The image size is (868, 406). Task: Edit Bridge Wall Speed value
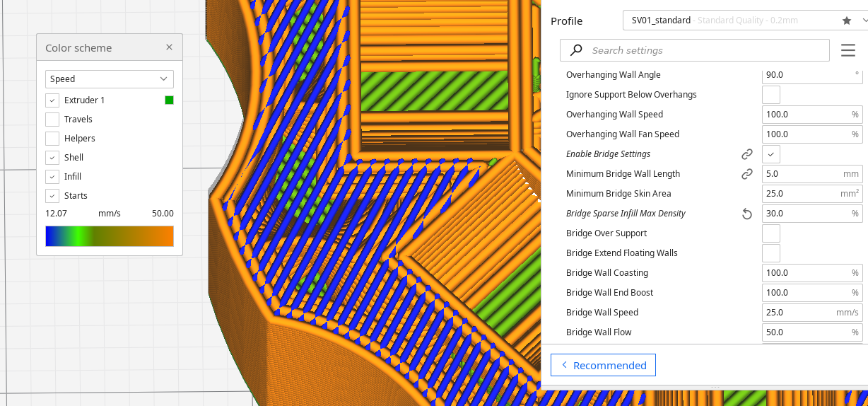[x=812, y=313]
